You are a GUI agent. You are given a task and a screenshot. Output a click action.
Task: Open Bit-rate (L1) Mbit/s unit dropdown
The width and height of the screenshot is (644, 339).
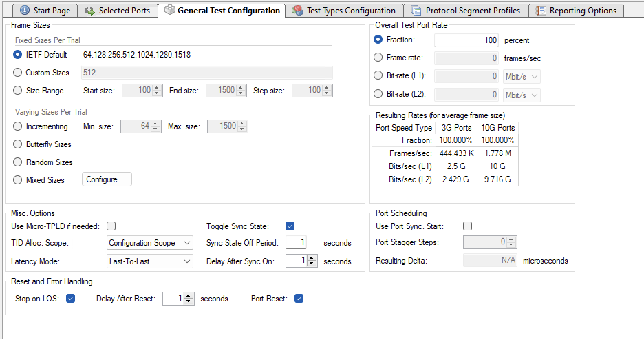pyautogui.click(x=522, y=76)
